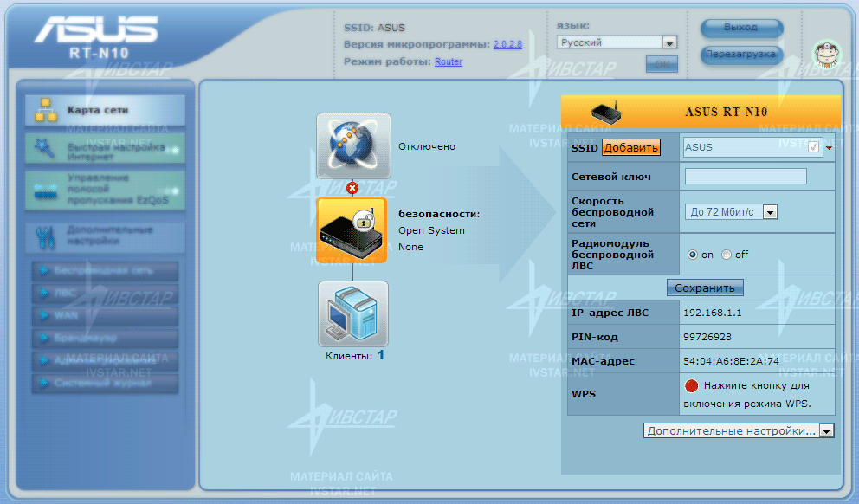The width and height of the screenshot is (859, 504).
Task: Click the red WPS status button
Action: tap(691, 385)
